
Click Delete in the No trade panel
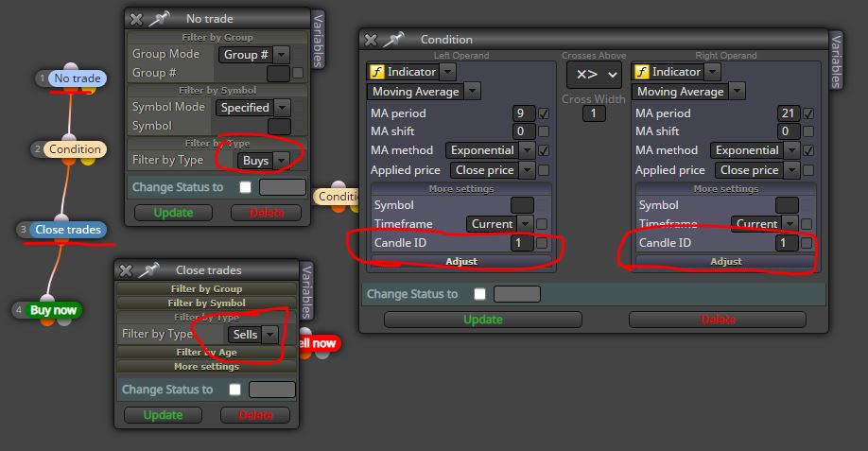click(267, 213)
